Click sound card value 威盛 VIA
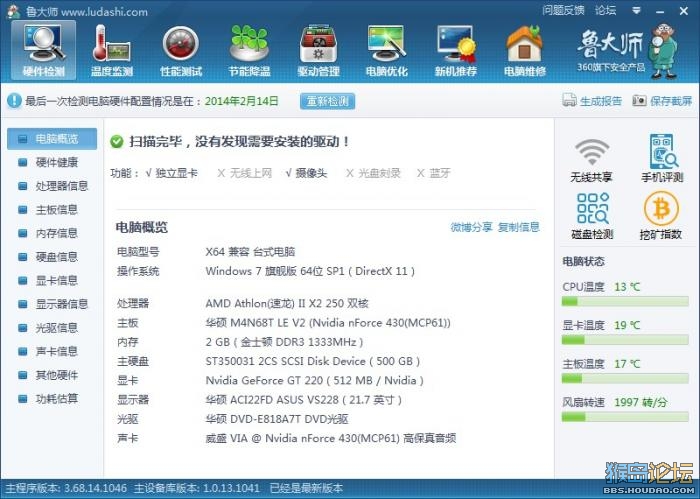The height and width of the screenshot is (499, 700). pos(331,438)
